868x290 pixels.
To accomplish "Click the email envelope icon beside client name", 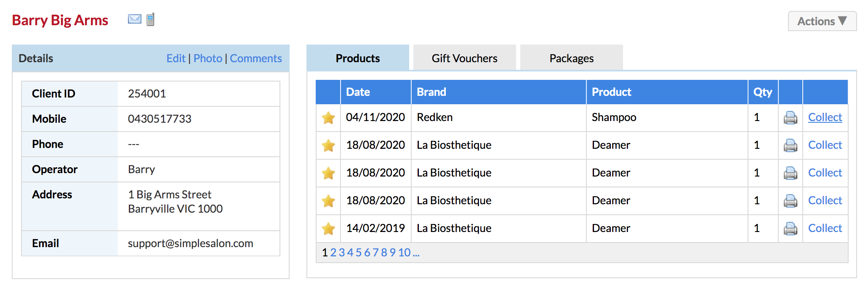I will tap(135, 19).
